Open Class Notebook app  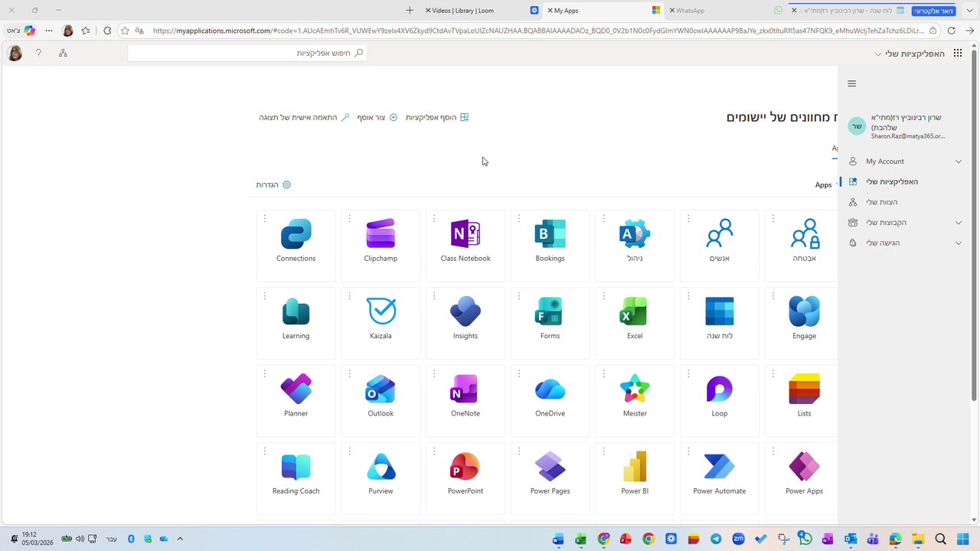465,246
